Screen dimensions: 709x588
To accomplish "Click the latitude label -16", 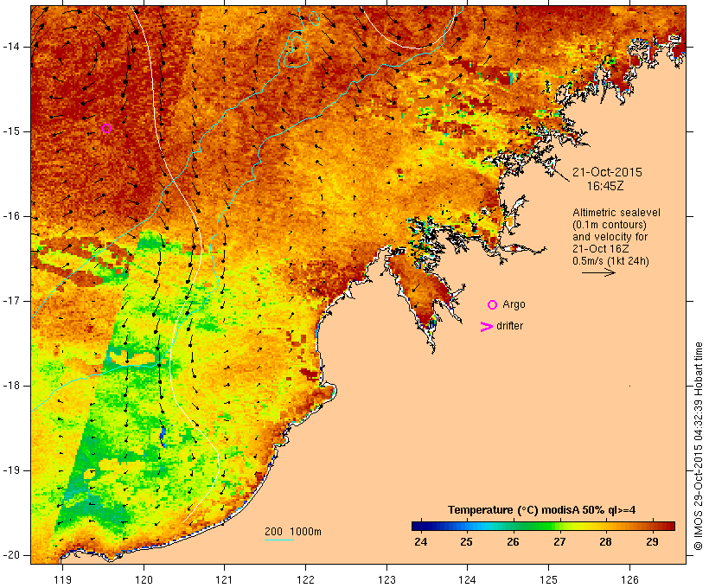I will point(10,216).
